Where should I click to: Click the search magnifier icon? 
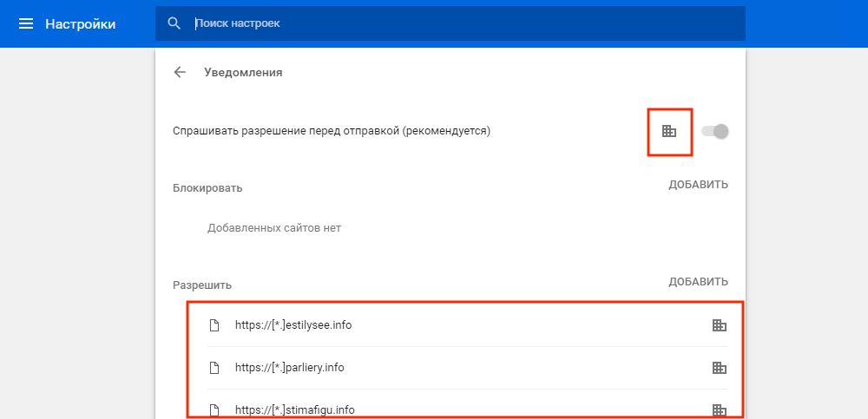coord(174,23)
